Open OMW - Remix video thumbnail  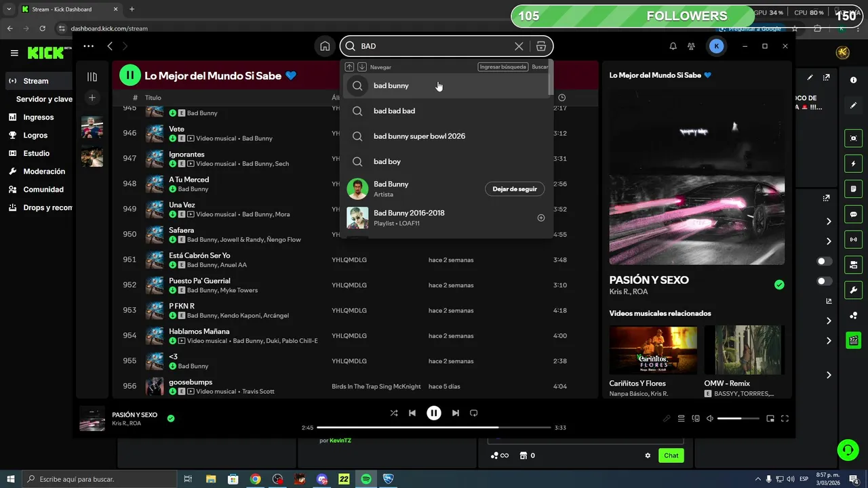[x=744, y=350]
